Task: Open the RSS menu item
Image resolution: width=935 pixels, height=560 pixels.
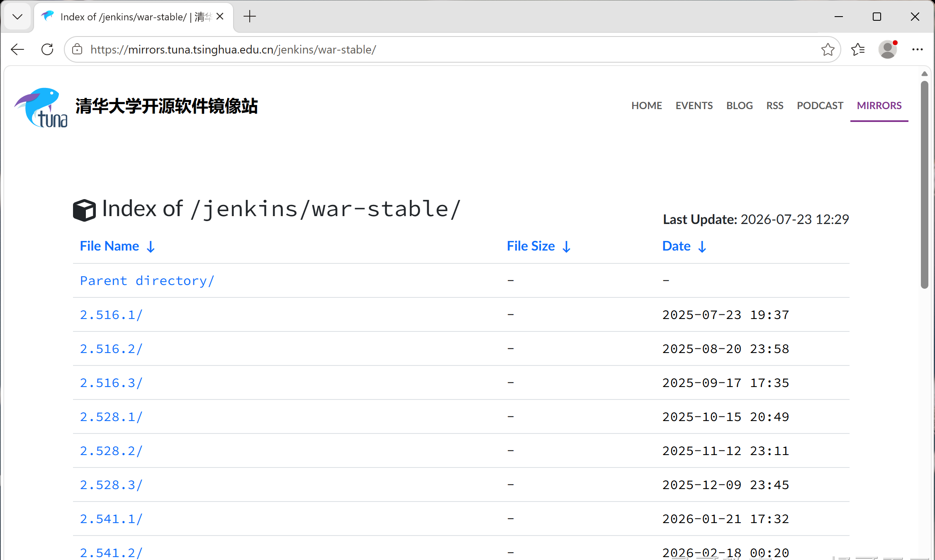Action: pyautogui.click(x=774, y=105)
